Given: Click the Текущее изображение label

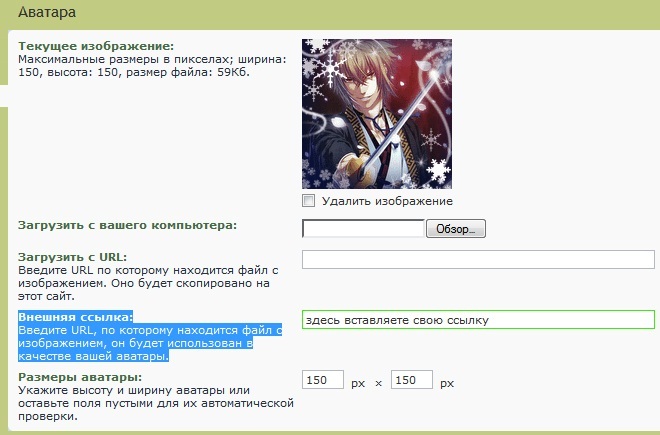Looking at the screenshot, I should coord(96,46).
